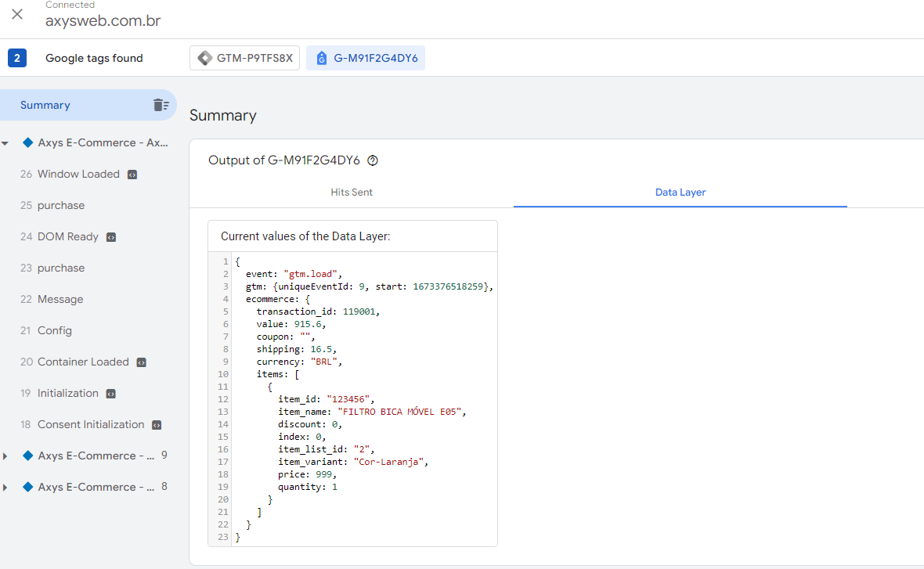Click the code icon beside Consent Initialization
924x569 pixels.
click(x=157, y=425)
